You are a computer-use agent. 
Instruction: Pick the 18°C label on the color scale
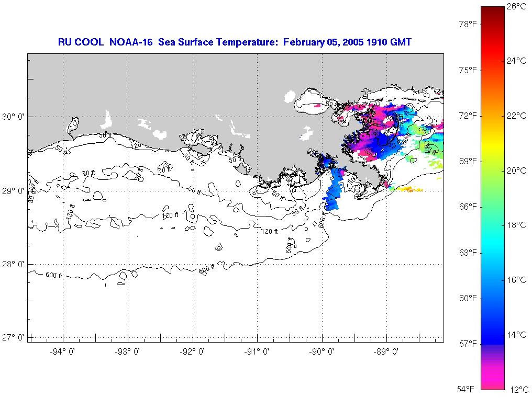point(516,225)
